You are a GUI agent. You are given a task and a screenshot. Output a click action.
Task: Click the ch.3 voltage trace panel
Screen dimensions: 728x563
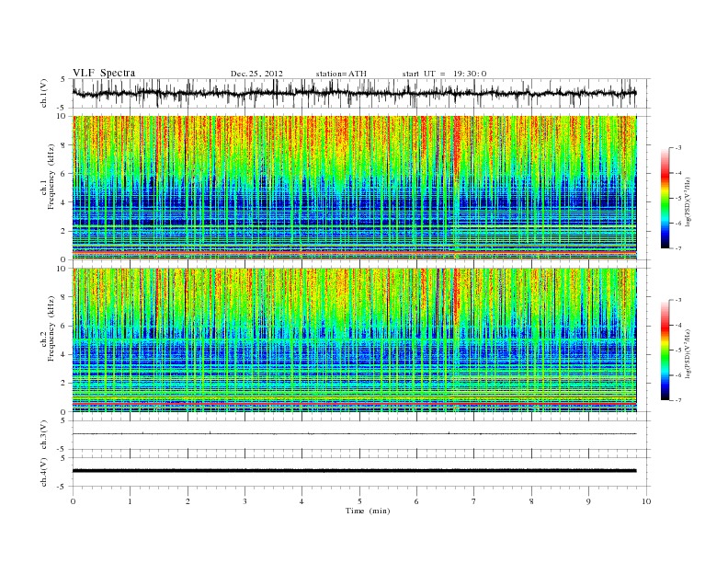click(361, 435)
